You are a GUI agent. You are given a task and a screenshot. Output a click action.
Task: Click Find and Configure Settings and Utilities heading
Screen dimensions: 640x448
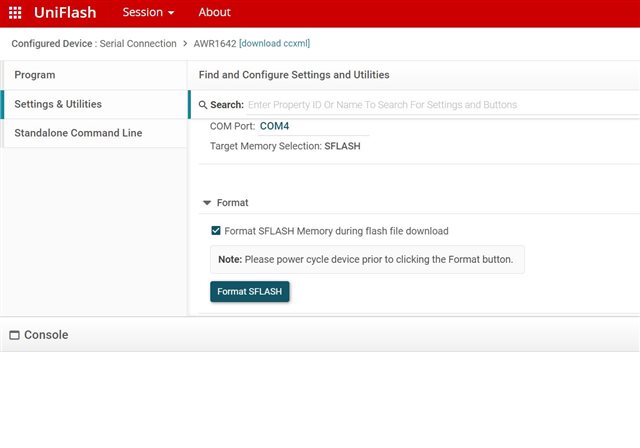tap(294, 75)
